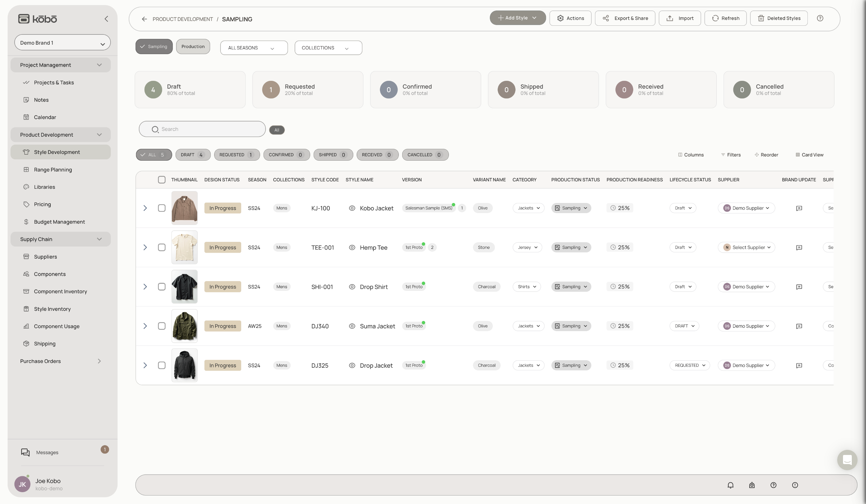Open the help question mark in header
Image resolution: width=866 pixels, height=504 pixels.
(x=820, y=18)
